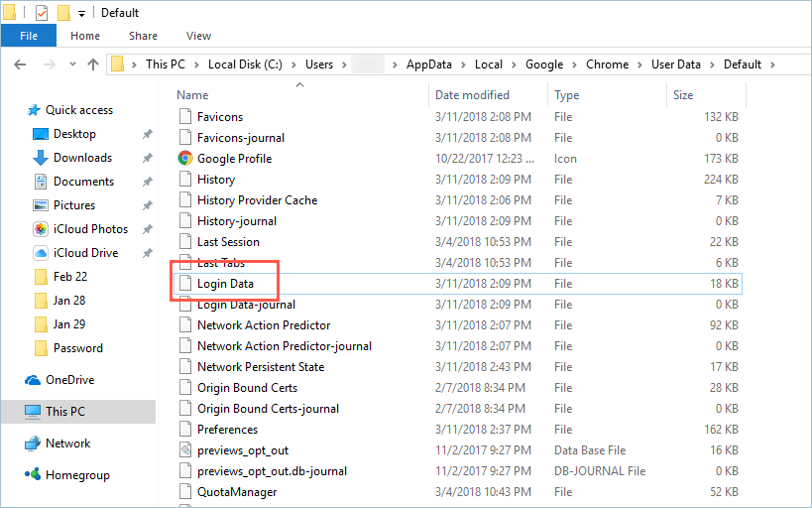The width and height of the screenshot is (812, 508).
Task: Click AppData in the address path
Action: [428, 64]
